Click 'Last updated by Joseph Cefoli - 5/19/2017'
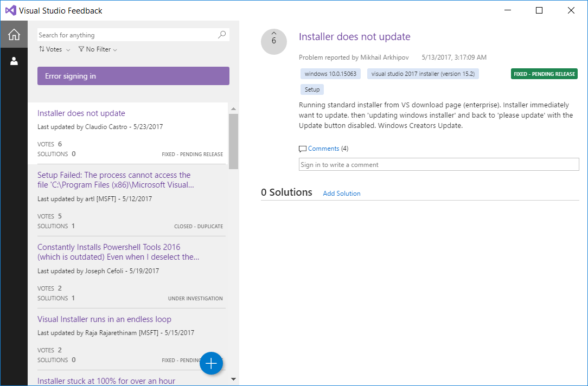The image size is (588, 386). [x=98, y=271]
